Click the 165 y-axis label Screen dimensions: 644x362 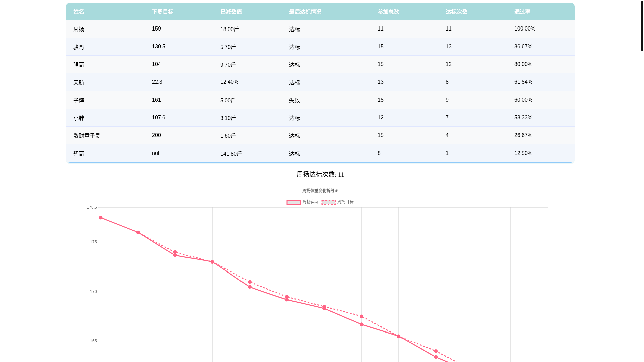pos(93,341)
